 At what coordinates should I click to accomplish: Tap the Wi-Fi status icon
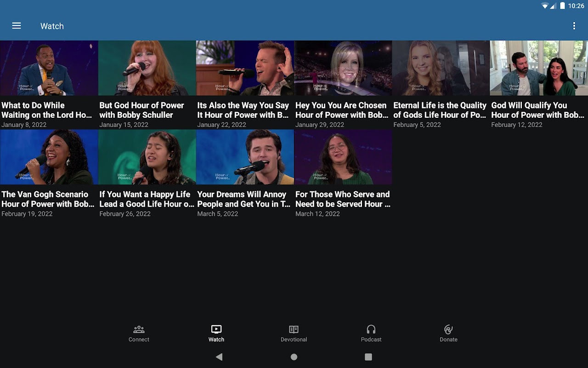545,6
